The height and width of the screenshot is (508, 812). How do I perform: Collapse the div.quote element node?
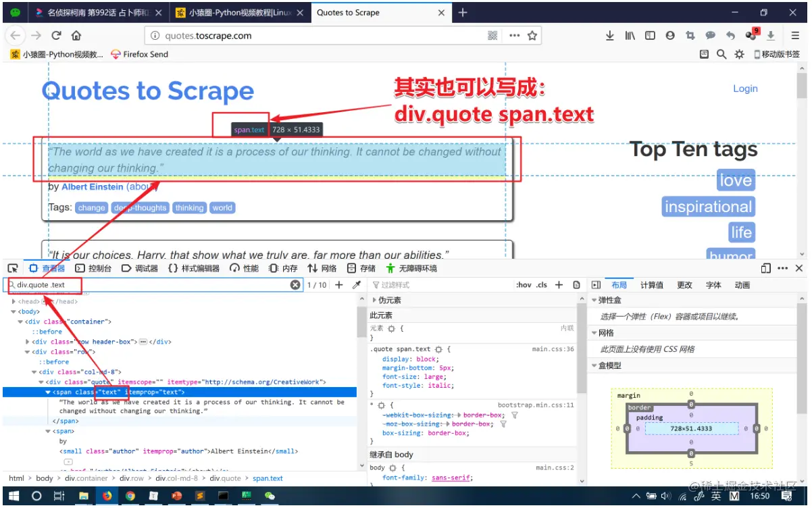coord(41,382)
